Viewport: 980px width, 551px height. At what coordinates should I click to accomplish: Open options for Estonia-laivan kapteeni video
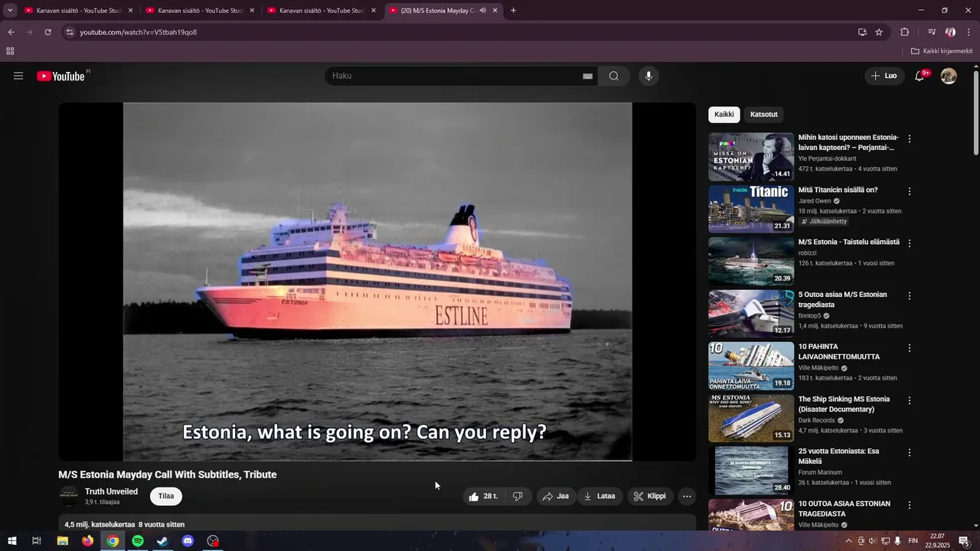point(910,139)
